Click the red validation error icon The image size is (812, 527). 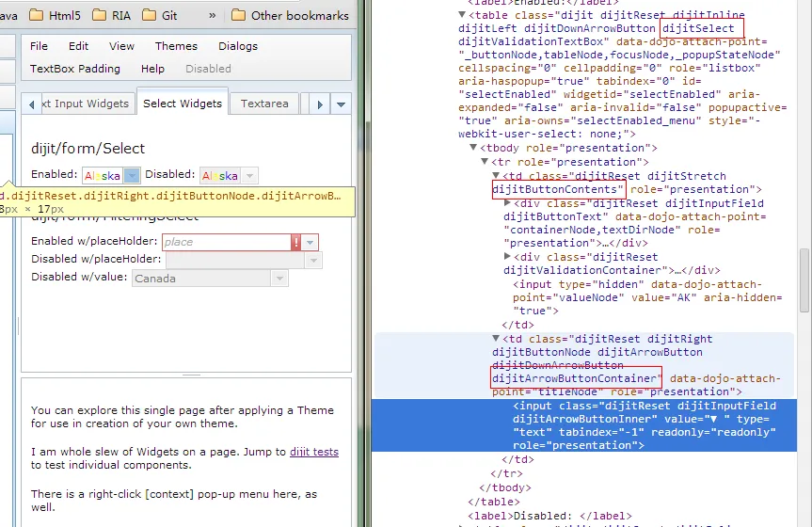point(295,242)
